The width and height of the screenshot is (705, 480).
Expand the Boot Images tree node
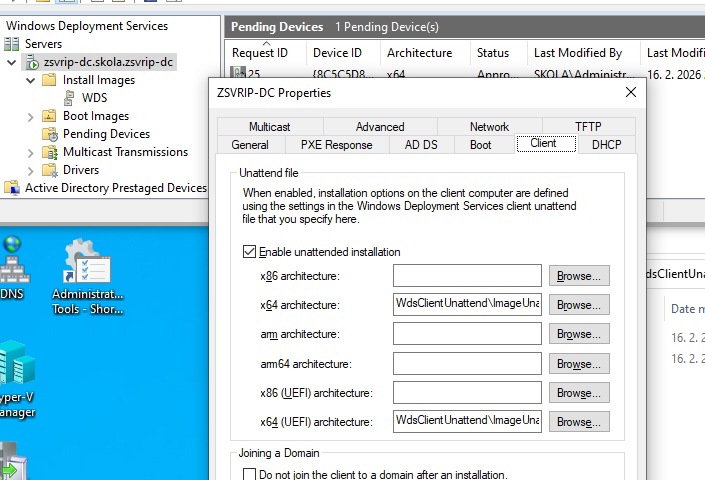tap(30, 116)
